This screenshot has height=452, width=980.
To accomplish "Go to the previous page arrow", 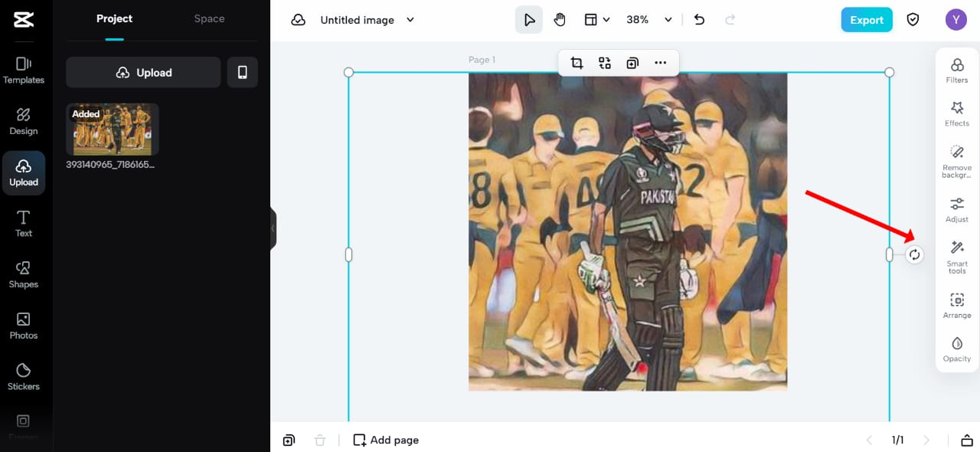I will [869, 440].
